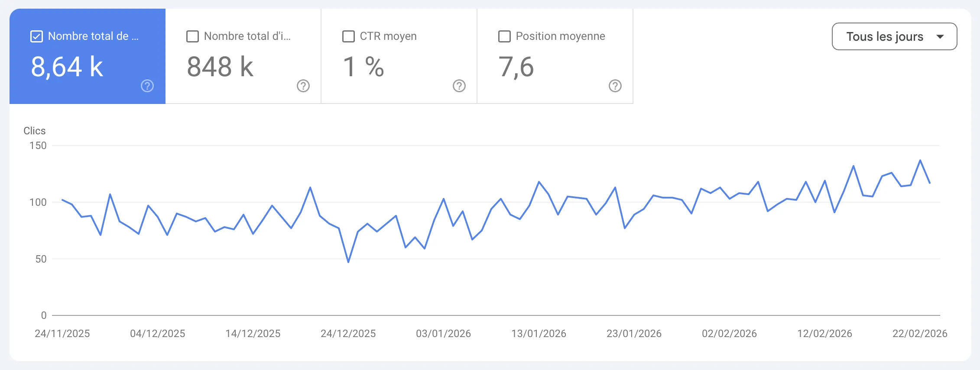Open the Tous les jours dropdown
The image size is (980, 370).
(x=894, y=36)
